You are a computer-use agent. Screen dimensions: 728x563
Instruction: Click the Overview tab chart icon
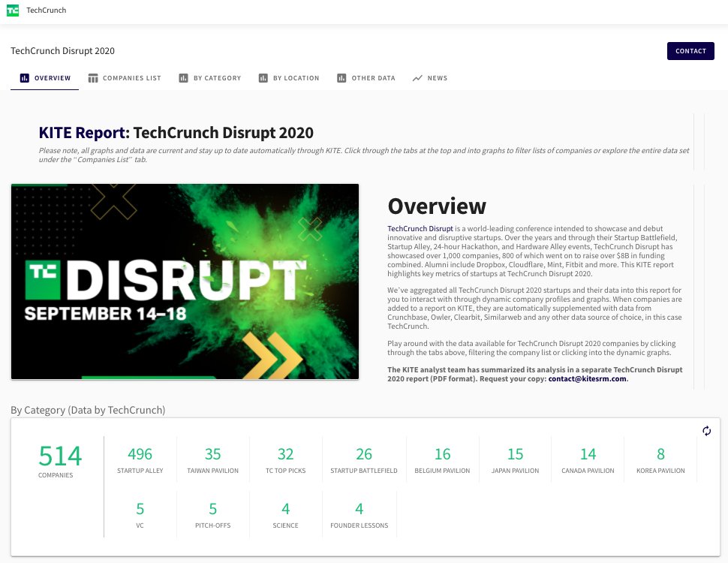tap(25, 78)
